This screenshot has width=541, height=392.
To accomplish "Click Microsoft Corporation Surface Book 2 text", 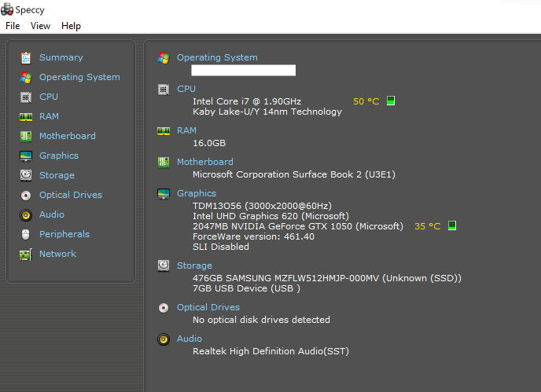I will click(x=294, y=174).
